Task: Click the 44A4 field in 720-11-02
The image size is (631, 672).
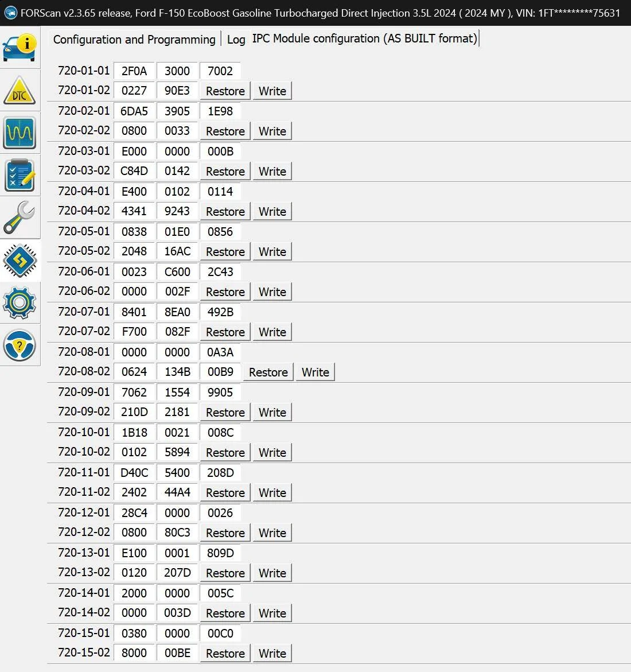Action: tap(177, 492)
